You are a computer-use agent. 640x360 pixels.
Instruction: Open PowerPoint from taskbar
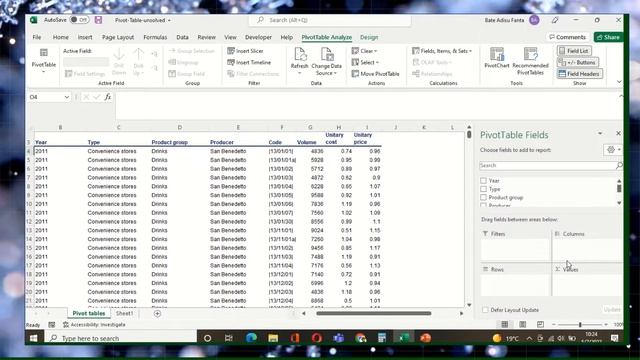coord(426,338)
